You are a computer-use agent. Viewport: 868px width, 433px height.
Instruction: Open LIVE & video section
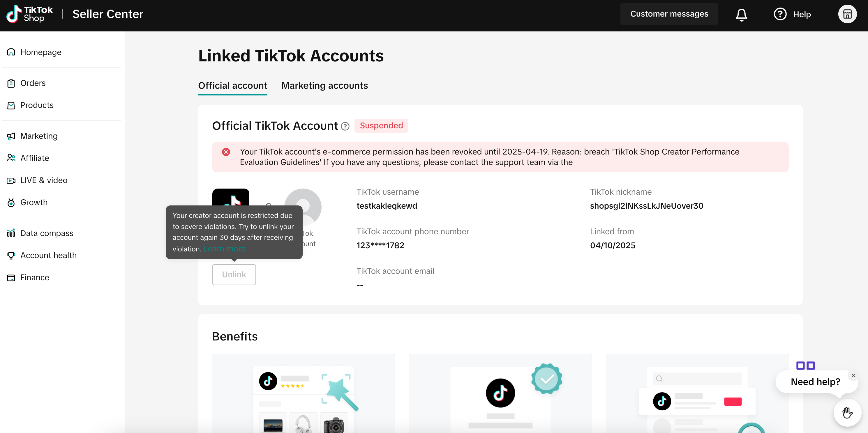click(44, 180)
